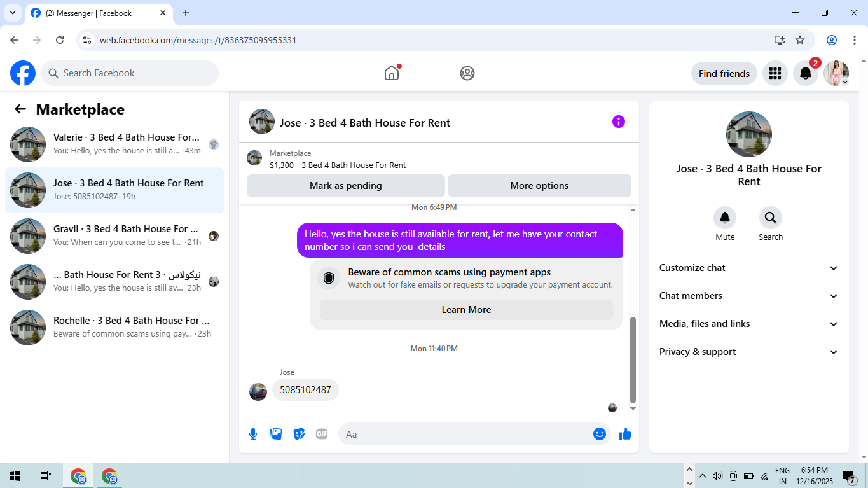Search in conversation magnifier icon

coord(771,218)
